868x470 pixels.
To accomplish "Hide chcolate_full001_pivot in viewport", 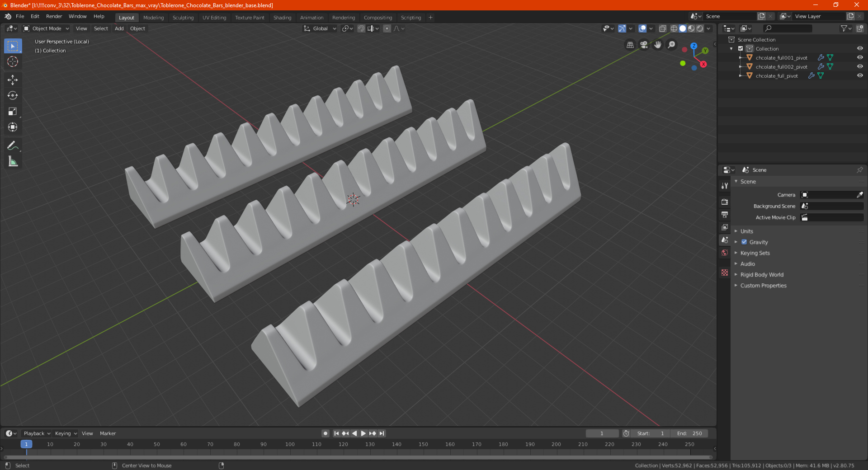I will pyautogui.click(x=860, y=57).
